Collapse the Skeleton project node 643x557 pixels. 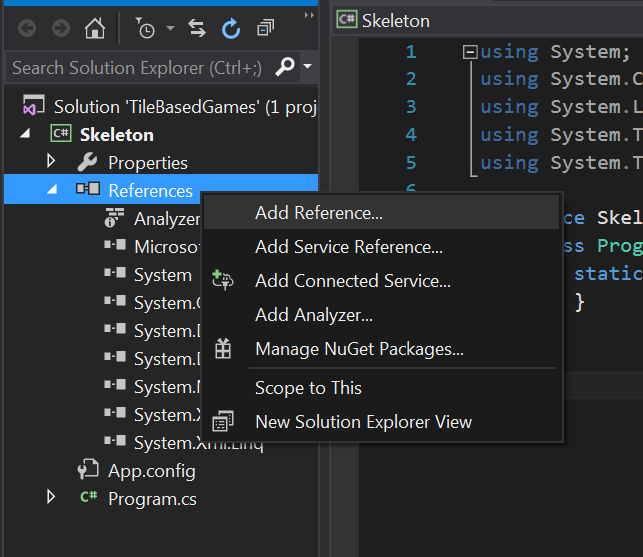25,133
